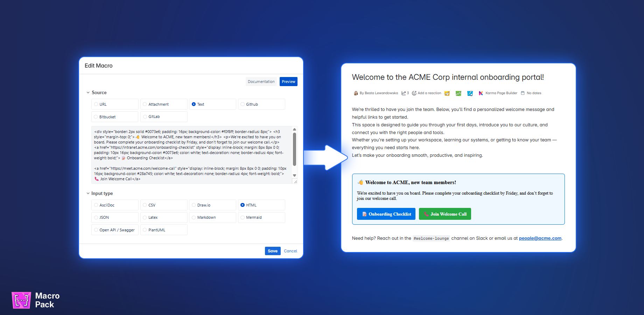Click the page title Welcome to ACME Corp
Screen dimensions: 644x315
448,77
